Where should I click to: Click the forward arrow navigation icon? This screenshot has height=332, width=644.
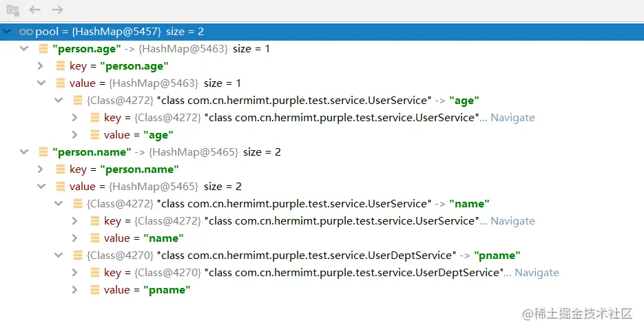(57, 10)
